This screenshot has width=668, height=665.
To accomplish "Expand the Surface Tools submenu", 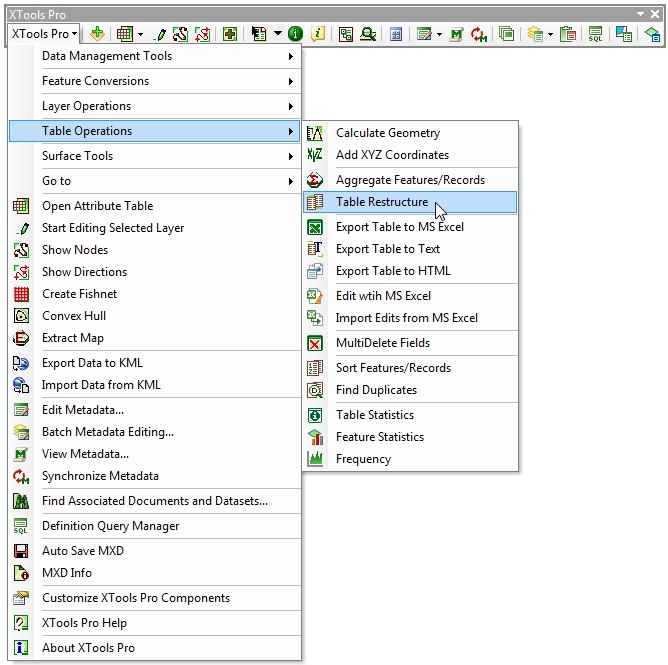I will tap(155, 156).
